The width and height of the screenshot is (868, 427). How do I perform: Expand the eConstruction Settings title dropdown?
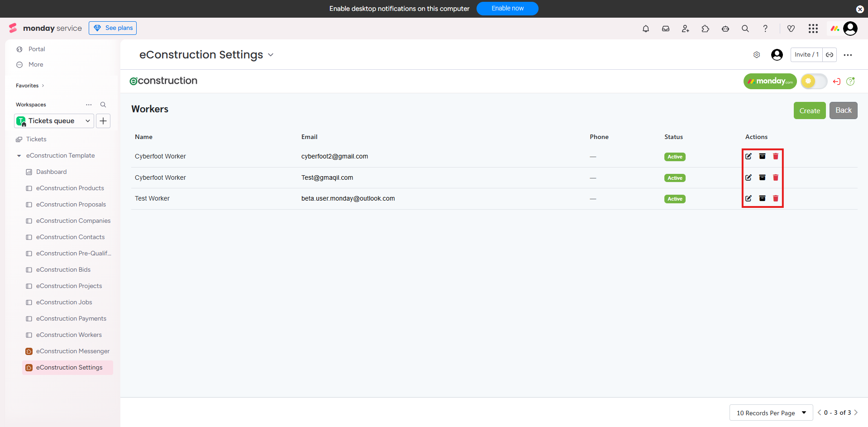[x=271, y=55]
